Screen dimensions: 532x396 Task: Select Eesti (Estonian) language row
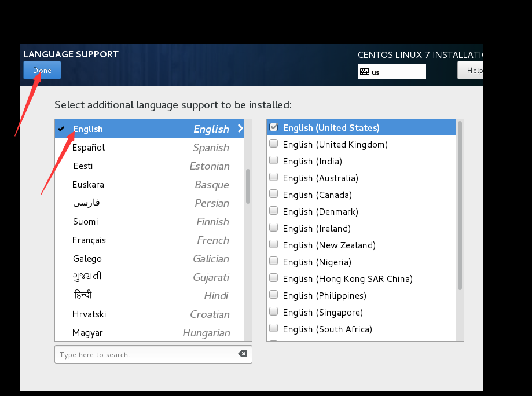coord(149,166)
